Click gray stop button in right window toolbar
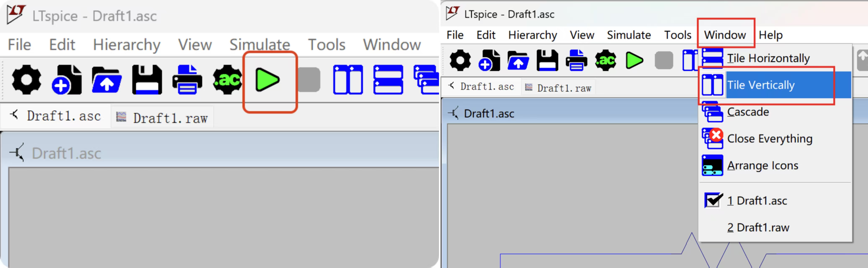This screenshot has width=868, height=268. (664, 61)
